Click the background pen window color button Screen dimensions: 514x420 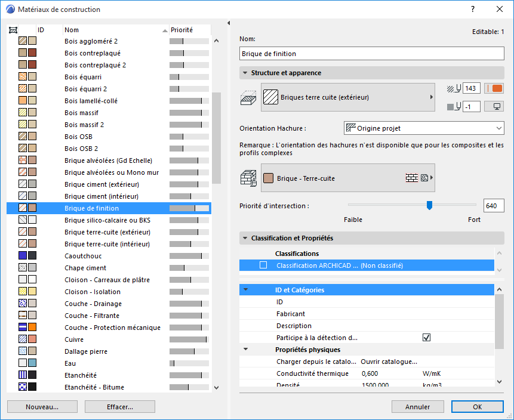[x=494, y=106]
